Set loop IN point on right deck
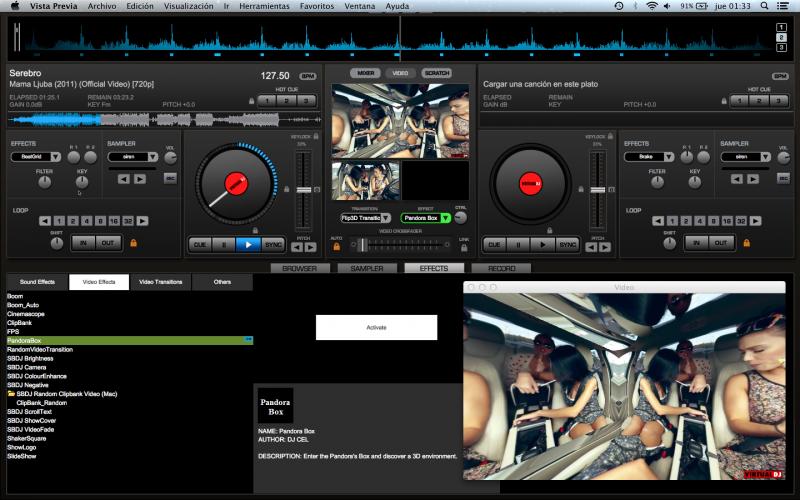This screenshot has width=800, height=500. [x=696, y=243]
